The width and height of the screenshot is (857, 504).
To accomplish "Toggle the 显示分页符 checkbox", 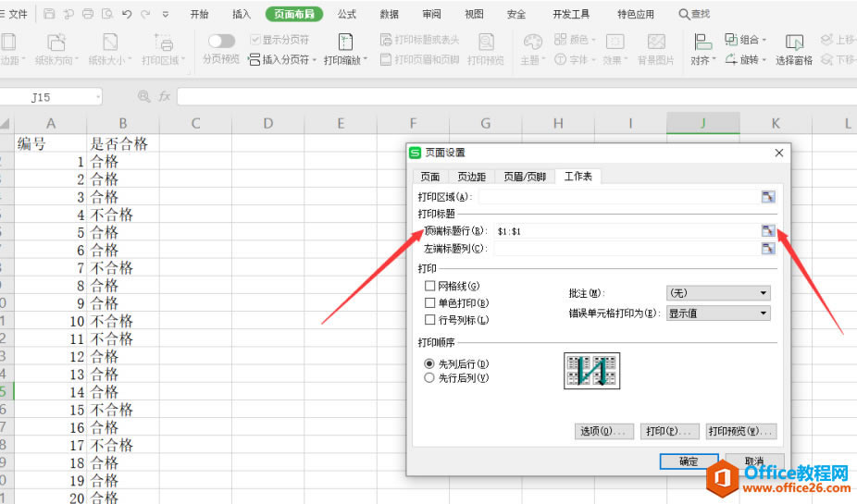I will pos(255,40).
